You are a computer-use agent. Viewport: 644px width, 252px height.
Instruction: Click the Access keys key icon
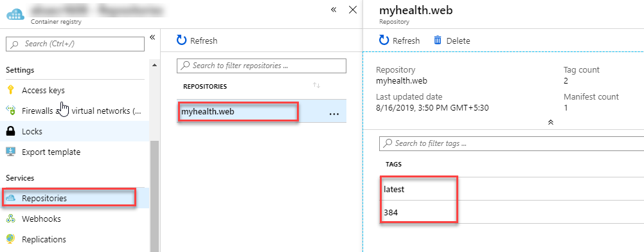[11, 90]
